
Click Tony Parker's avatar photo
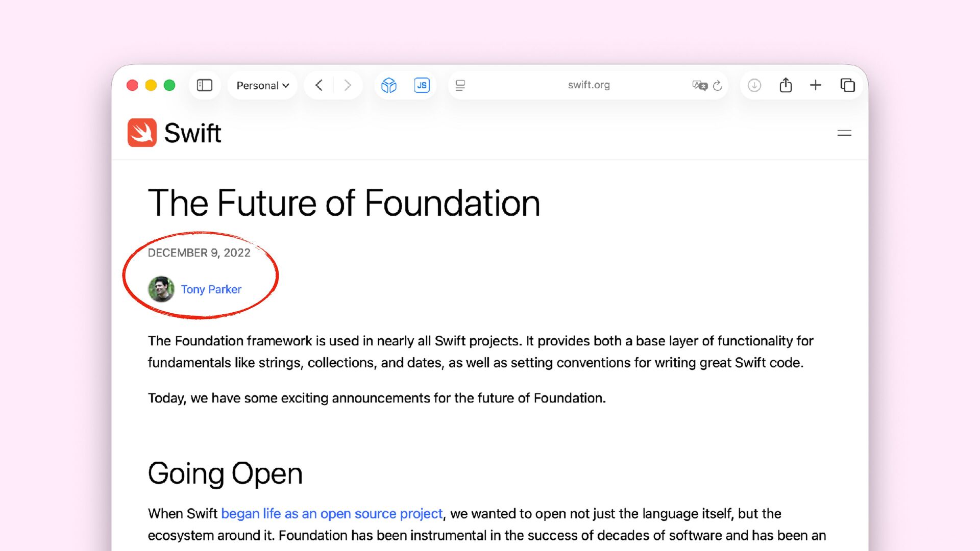tap(161, 289)
